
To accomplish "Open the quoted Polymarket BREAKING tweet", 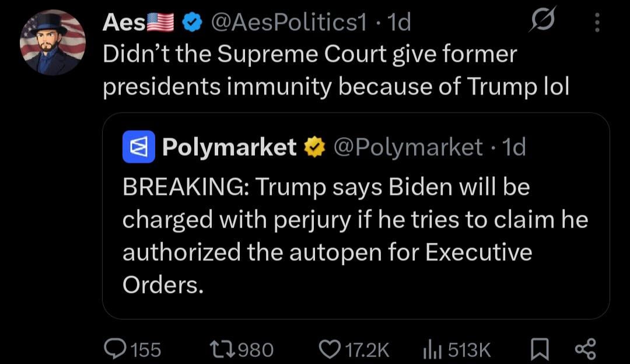I will pos(355,235).
